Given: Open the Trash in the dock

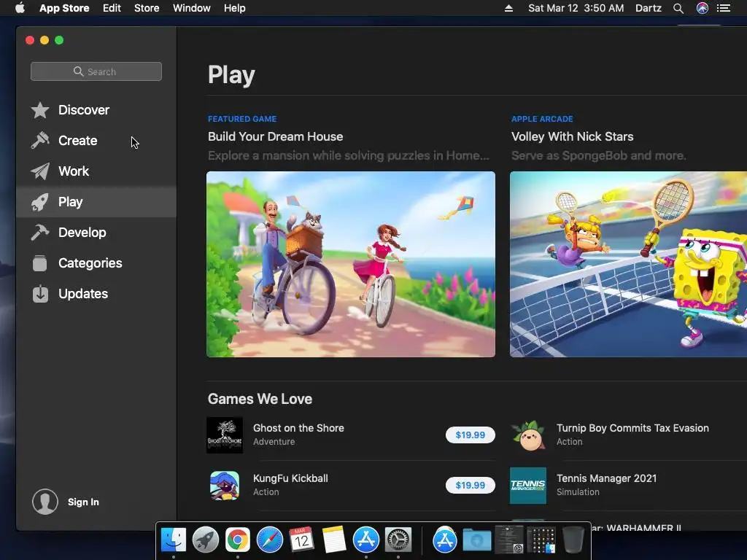Looking at the screenshot, I should [x=573, y=540].
